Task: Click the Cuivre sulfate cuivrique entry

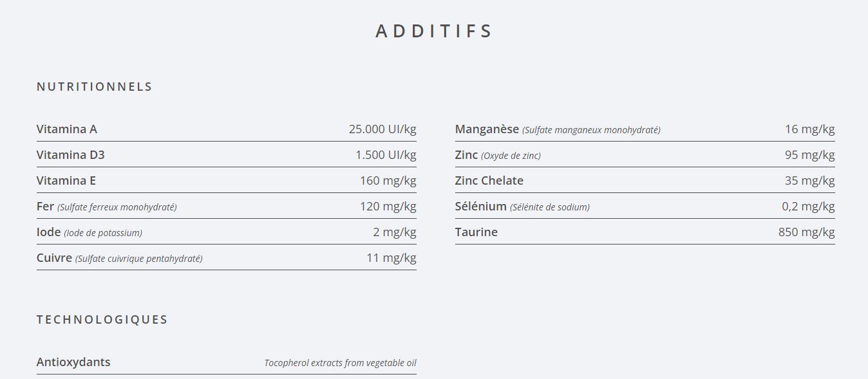Action: tap(119, 258)
